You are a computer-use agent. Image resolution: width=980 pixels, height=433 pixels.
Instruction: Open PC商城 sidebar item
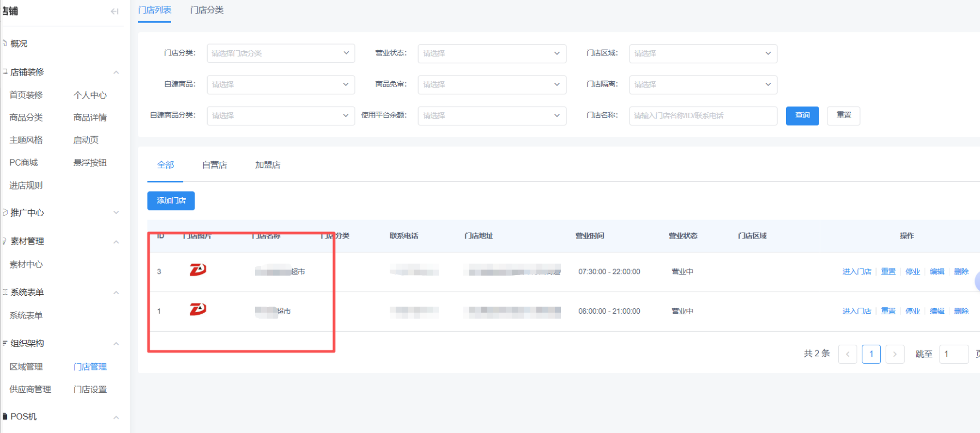point(23,163)
